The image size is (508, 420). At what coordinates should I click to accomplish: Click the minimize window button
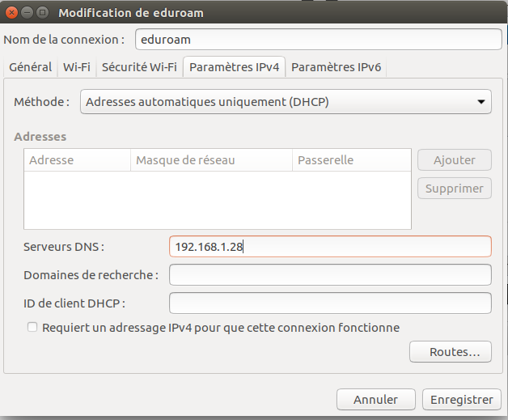28,12
